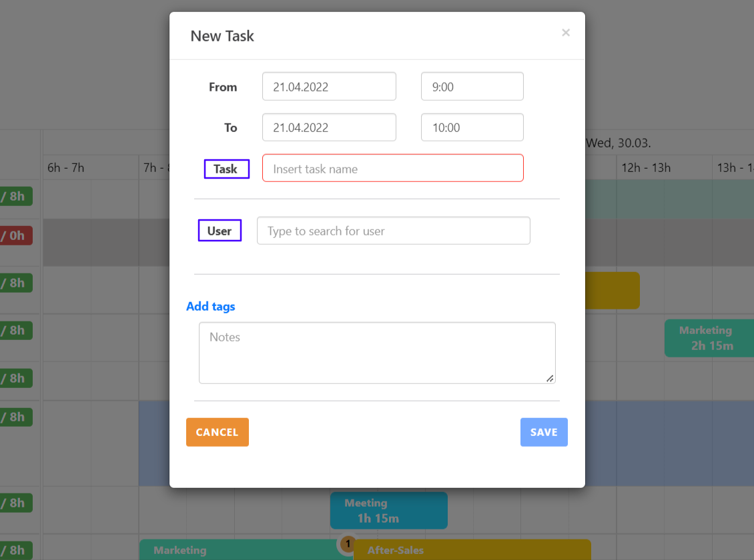This screenshot has width=754, height=560.
Task: Click the user search field
Action: [x=393, y=231]
